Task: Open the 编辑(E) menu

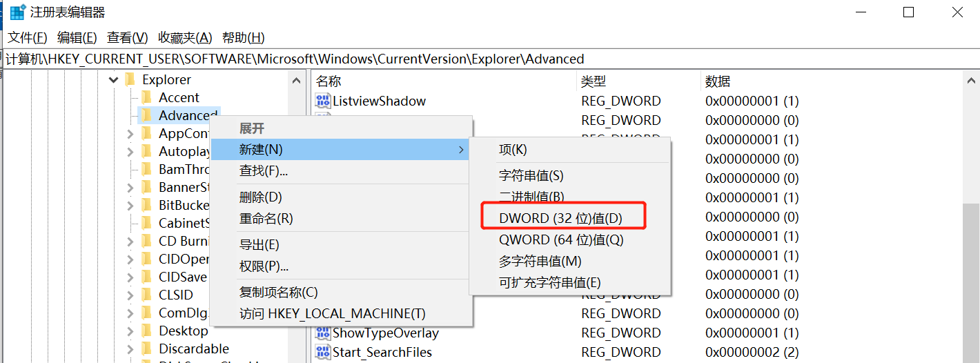Action: (77, 37)
